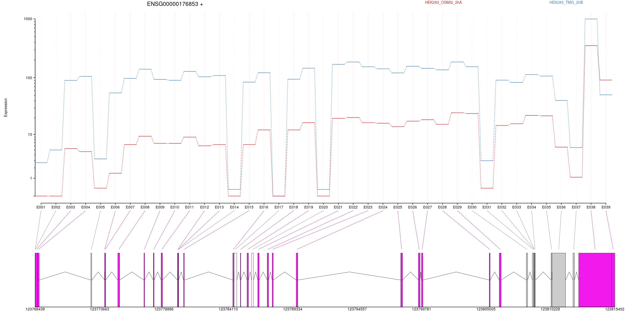This screenshot has height=322, width=644.
Task: Click genomic coordinate 123768439
Action: (x=35, y=309)
